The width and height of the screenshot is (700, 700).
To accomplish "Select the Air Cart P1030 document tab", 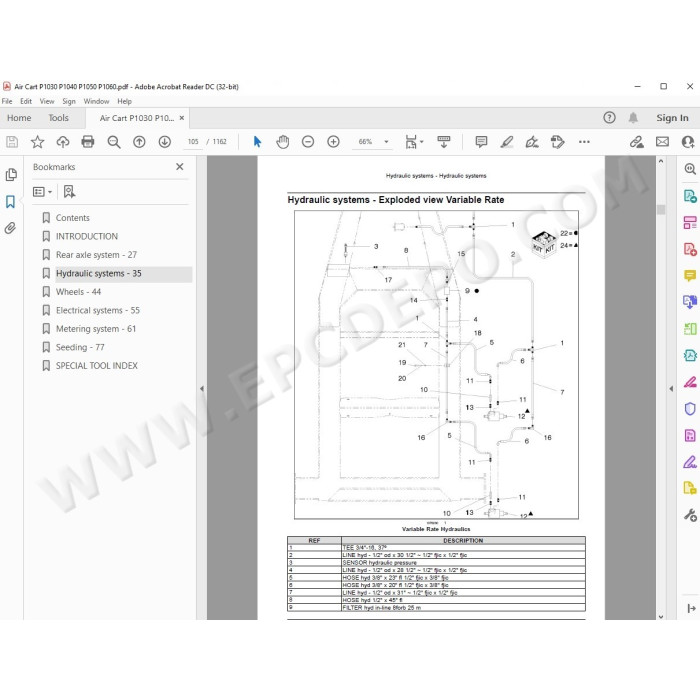I will point(137,118).
